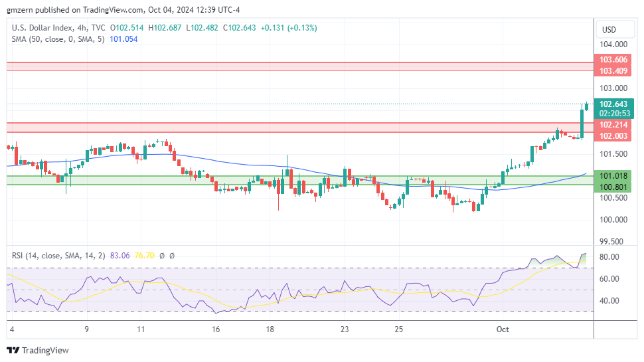Click the close price C102.643
The width and height of the screenshot is (644, 362).
coord(240,28)
